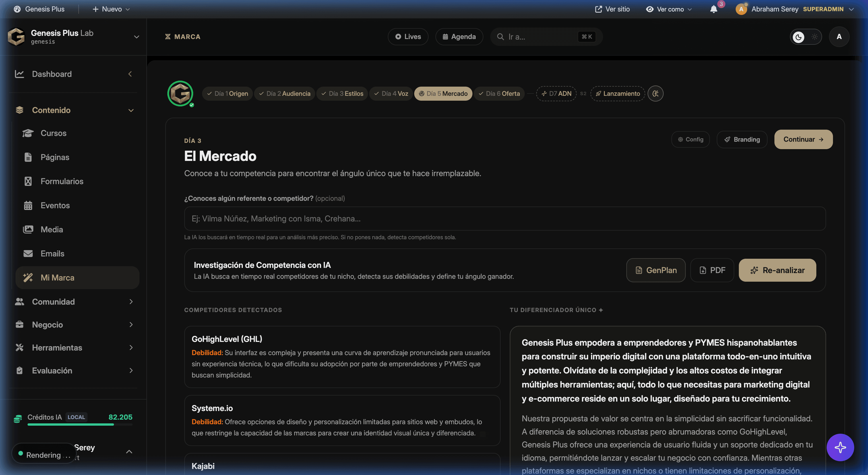Collapse the Dashboard sidebar arrow

click(130, 74)
